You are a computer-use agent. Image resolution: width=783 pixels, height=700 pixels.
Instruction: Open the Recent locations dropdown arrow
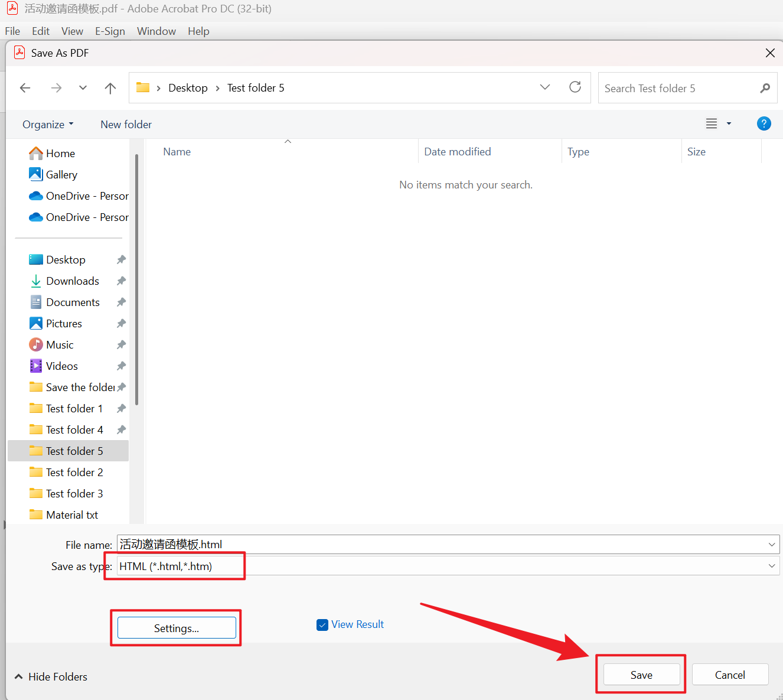(83, 88)
